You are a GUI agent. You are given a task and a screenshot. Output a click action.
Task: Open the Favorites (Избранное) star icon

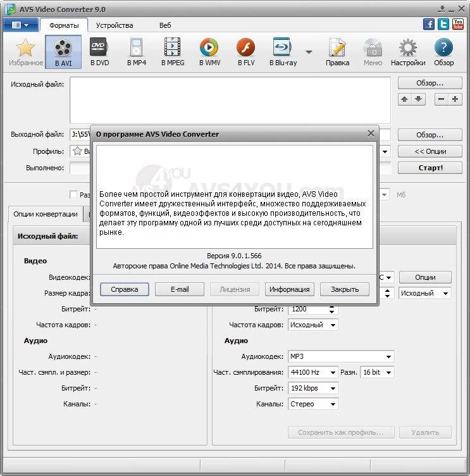[25, 52]
